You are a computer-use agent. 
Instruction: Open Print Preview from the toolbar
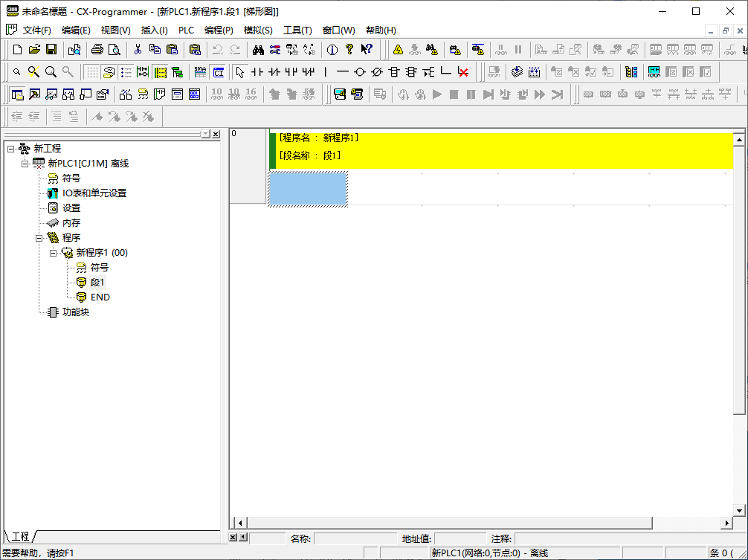(115, 49)
